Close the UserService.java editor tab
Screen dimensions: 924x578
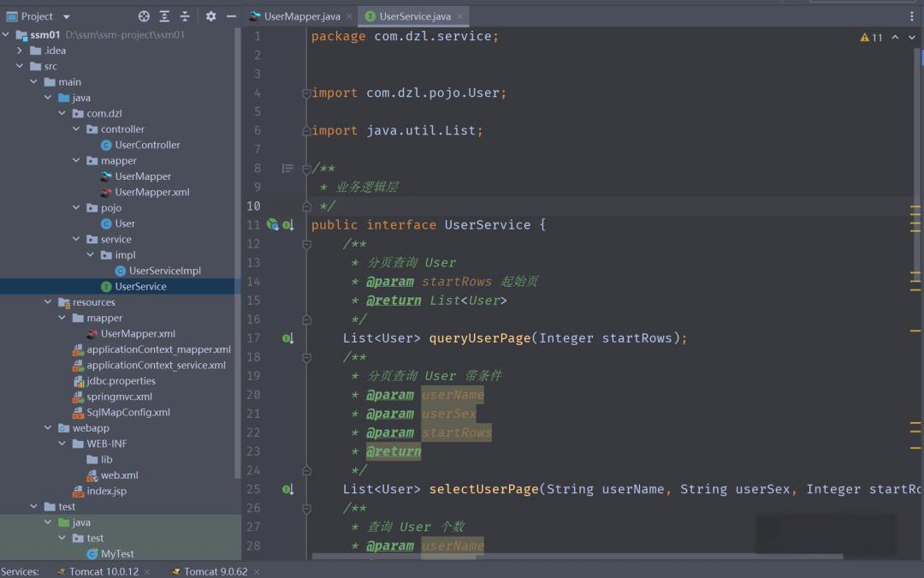pos(459,16)
